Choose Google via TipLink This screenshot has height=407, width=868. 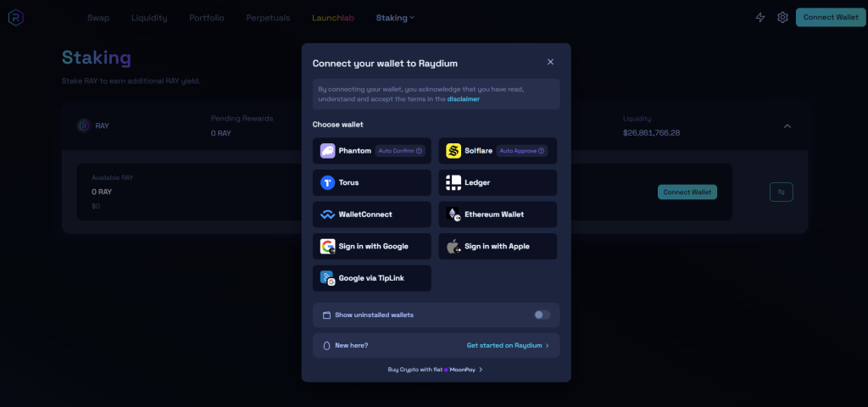(372, 278)
